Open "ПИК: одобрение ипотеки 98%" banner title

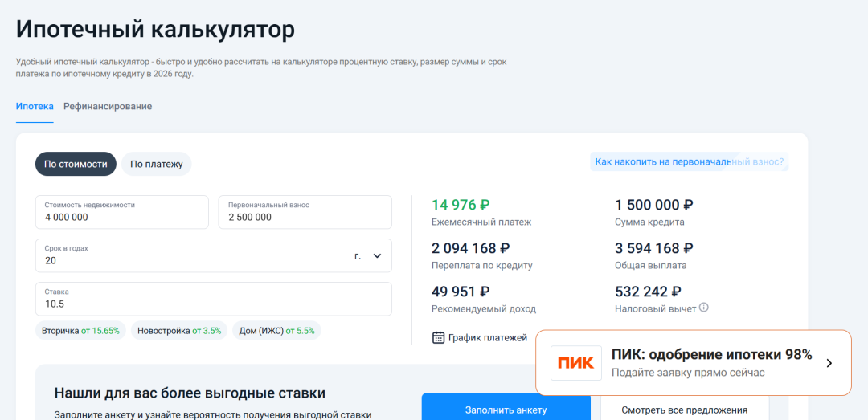[711, 355]
